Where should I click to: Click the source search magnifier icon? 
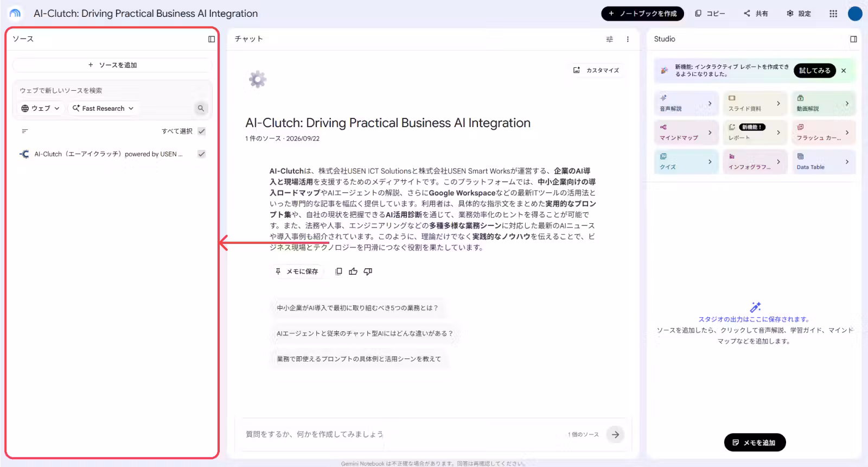point(201,109)
